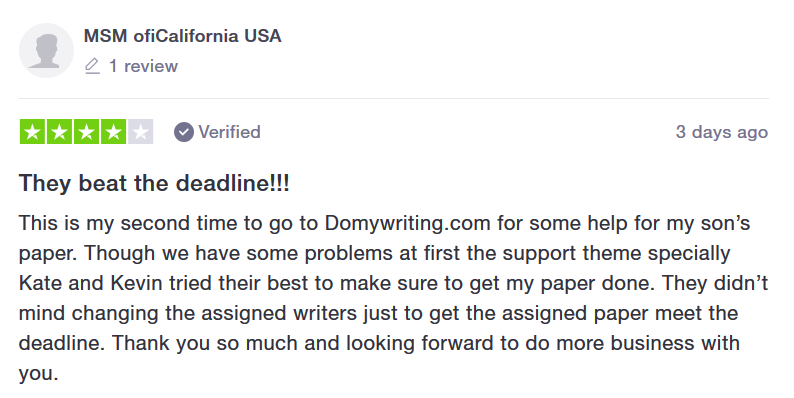This screenshot has width=794, height=398.
Task: Click the names 'Kate and Kevin' text
Action: [x=91, y=283]
